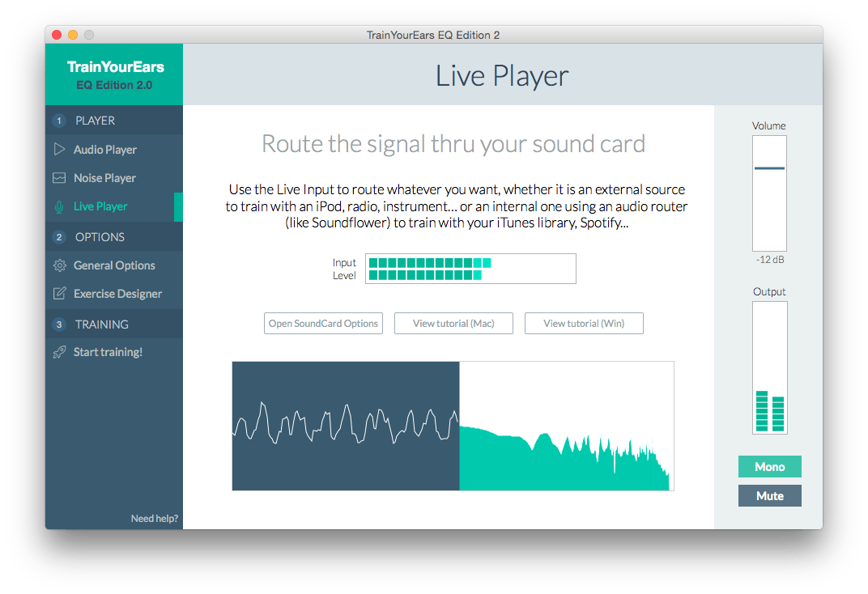
Task: Click the Open SoundCard Options button
Action: 323,323
